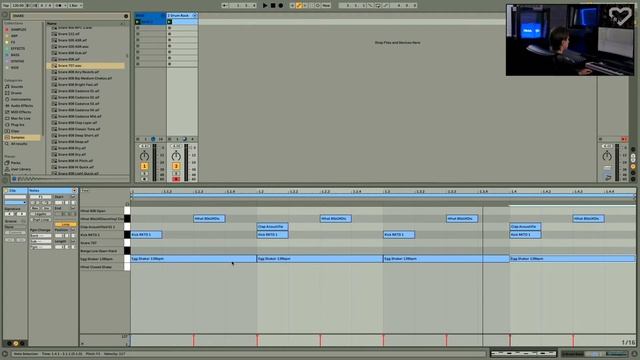This screenshot has height=360, width=640.
Task: Click the Master track pan knob
Action: [607, 156]
